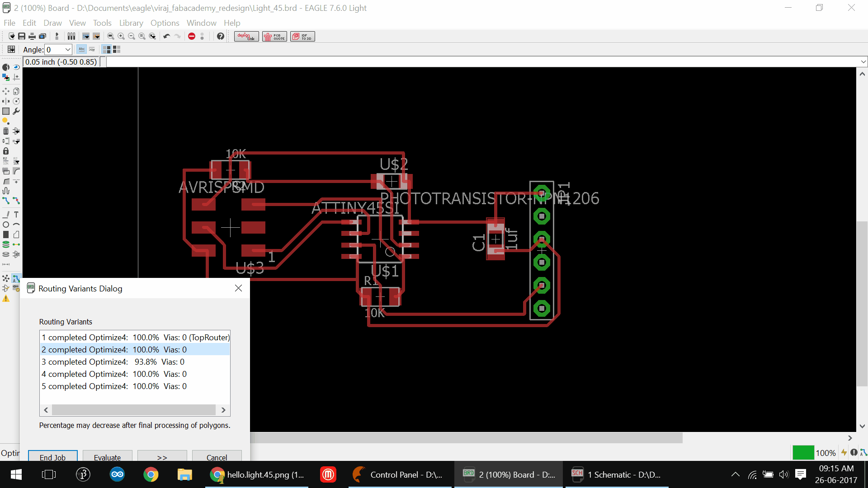Select the Copy tool
Screen dimensions: 868x488
click(x=16, y=91)
